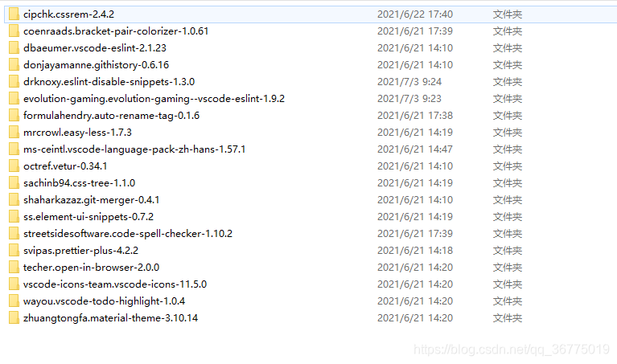
Task: Select techer.open-in-browser-2.0.0 folder name
Action: [x=91, y=268]
